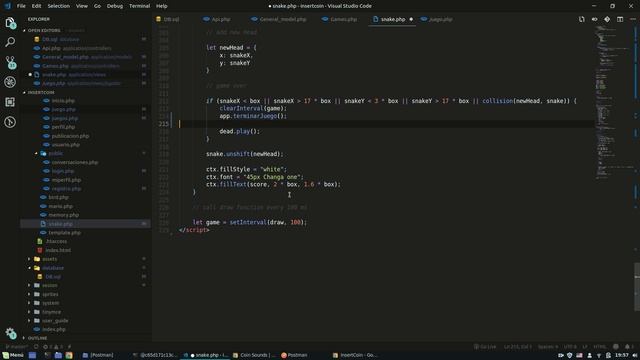Open the Search view in activity bar
The height and width of the screenshot is (360, 640).
(x=10, y=42)
